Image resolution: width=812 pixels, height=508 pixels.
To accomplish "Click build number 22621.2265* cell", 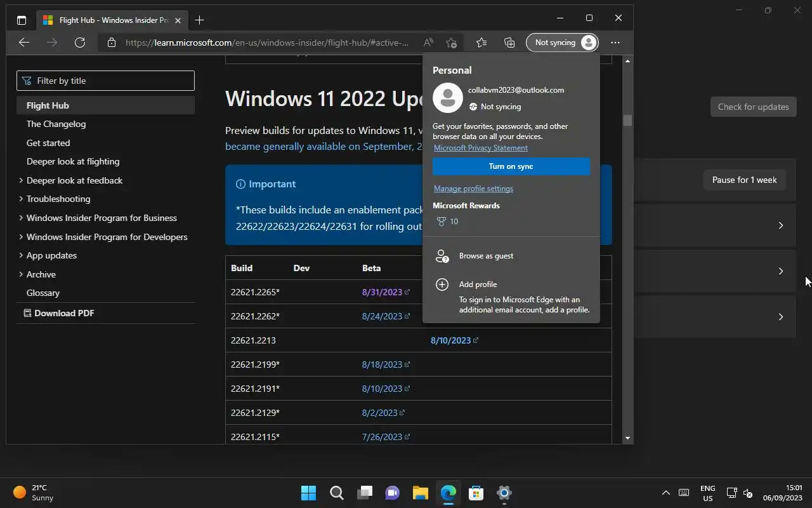I will pos(255,292).
